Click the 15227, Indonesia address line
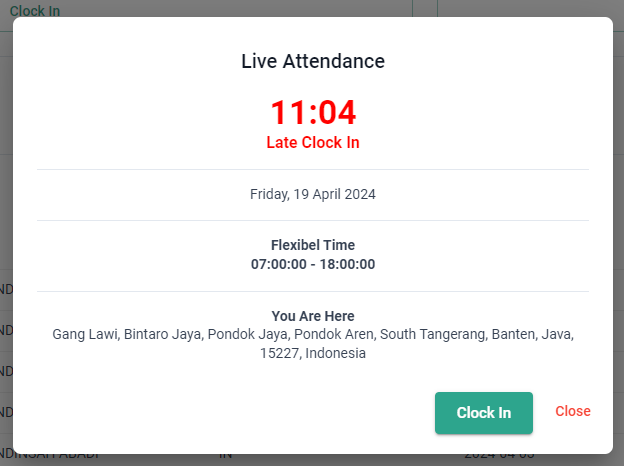The width and height of the screenshot is (624, 466). 313,353
